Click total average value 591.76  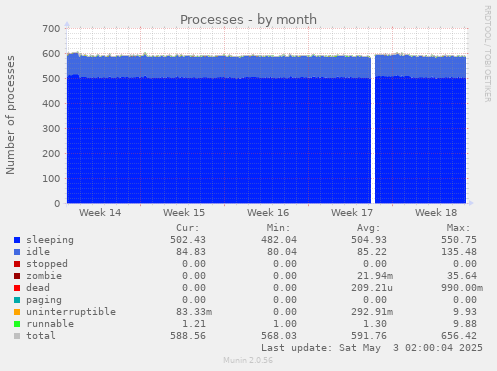click(369, 336)
